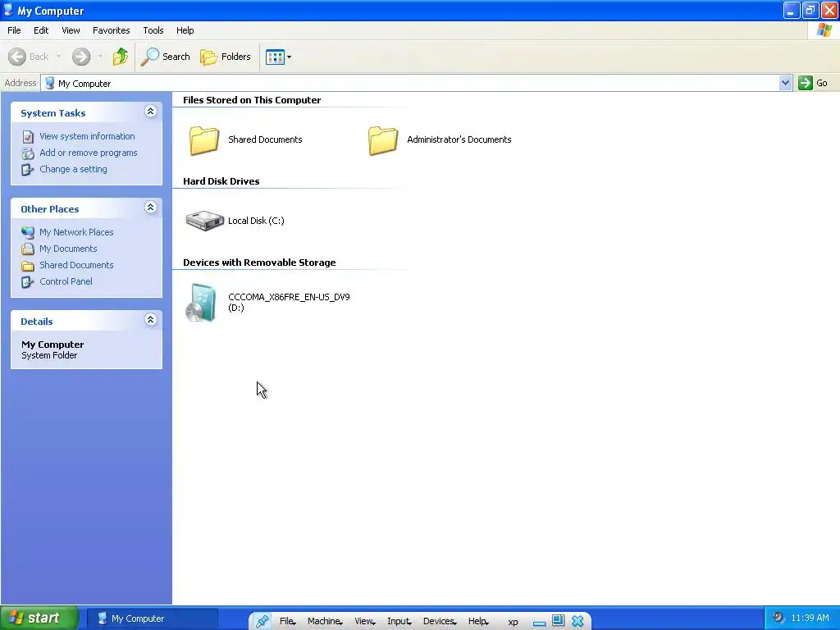Click the View system information icon

(28, 137)
